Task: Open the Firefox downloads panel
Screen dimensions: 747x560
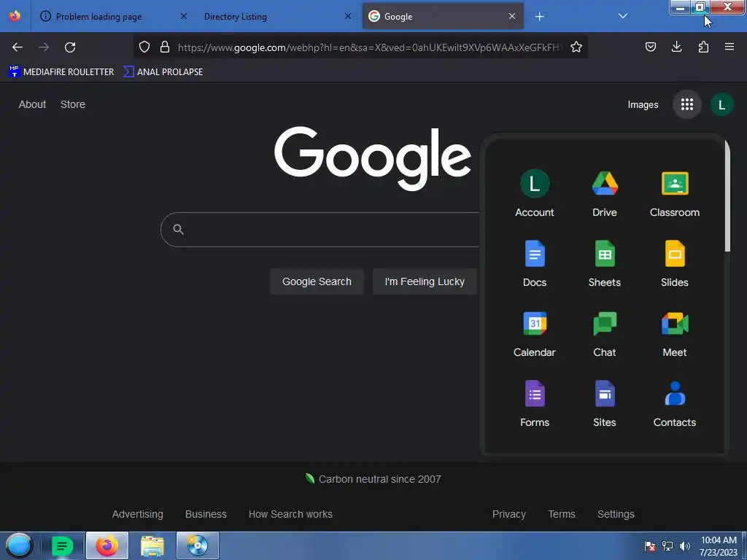Action: 676,47
